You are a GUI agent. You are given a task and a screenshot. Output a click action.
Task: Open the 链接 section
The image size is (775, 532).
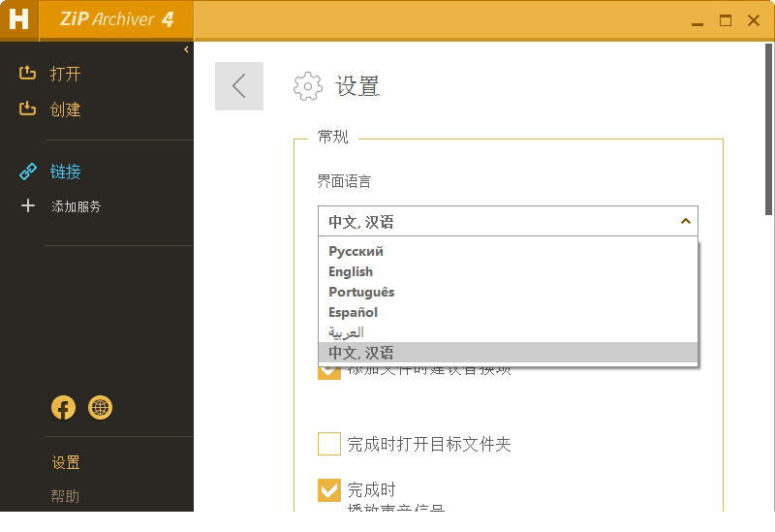pos(65,172)
